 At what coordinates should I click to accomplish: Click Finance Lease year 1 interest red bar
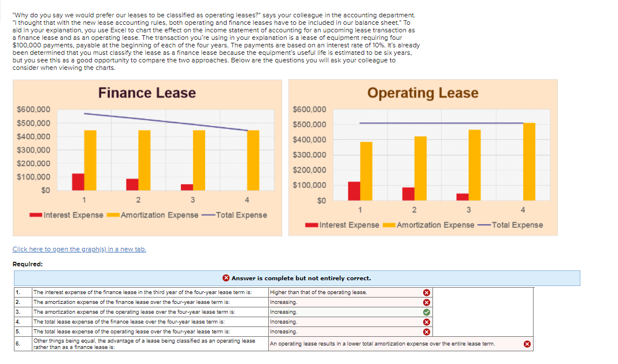pyautogui.click(x=78, y=182)
